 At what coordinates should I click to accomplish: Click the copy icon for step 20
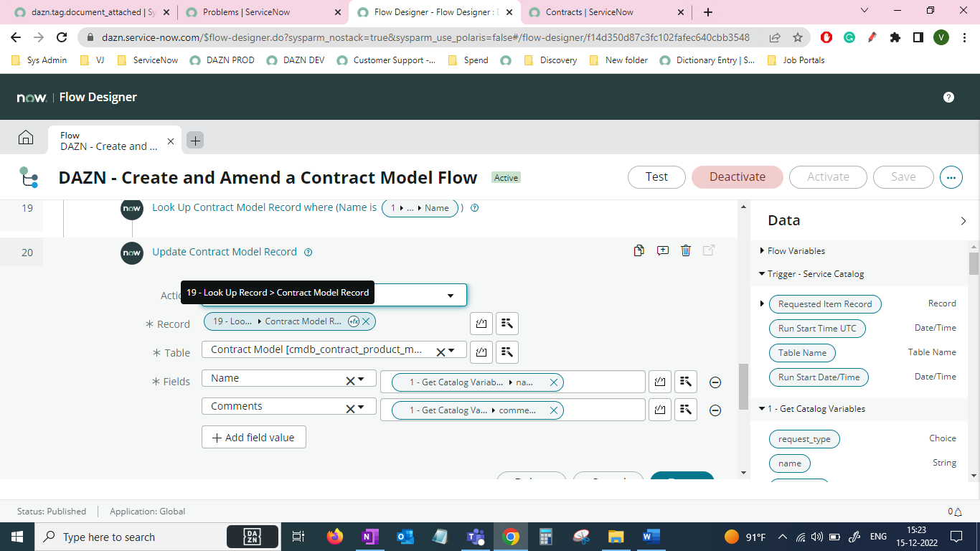(x=639, y=250)
